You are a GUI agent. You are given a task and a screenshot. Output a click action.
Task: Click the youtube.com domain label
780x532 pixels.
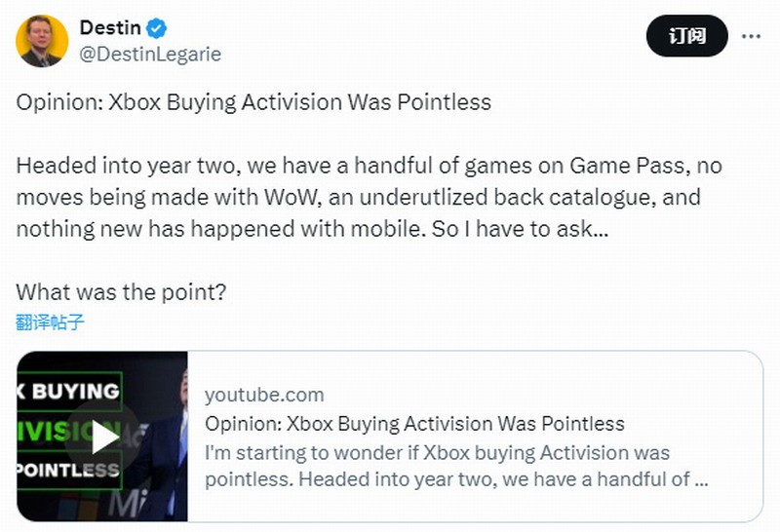(264, 395)
